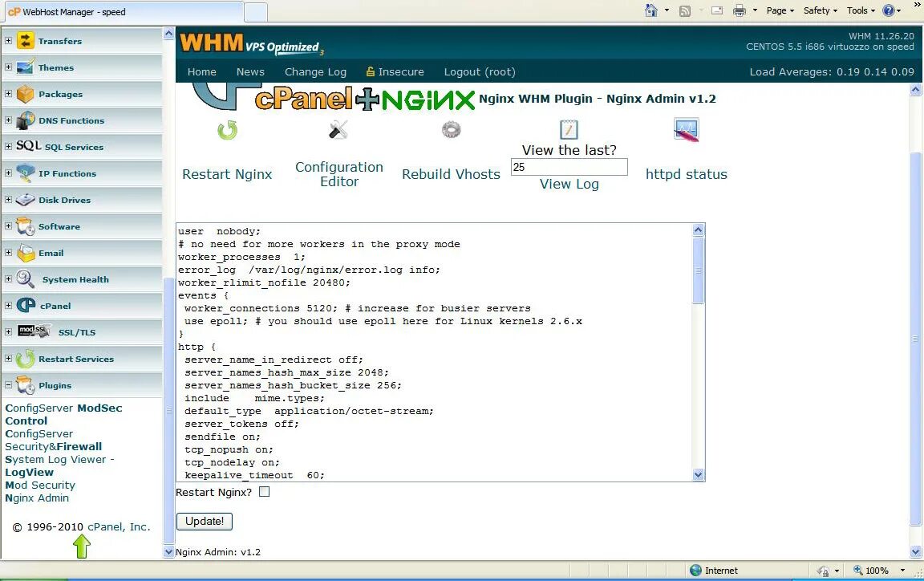Open the Rebuild Vhosts link
Viewport: 924px width, 581px height.
[451, 174]
